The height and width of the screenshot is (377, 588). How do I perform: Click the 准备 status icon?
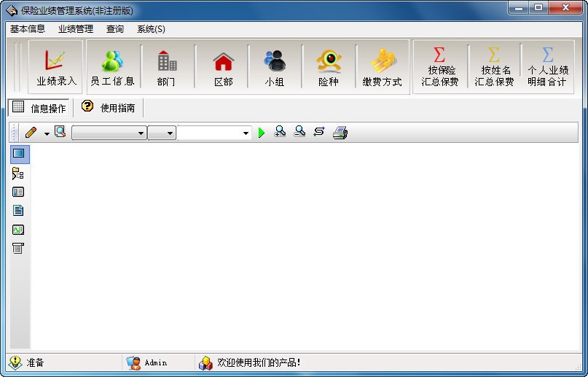tap(15, 362)
